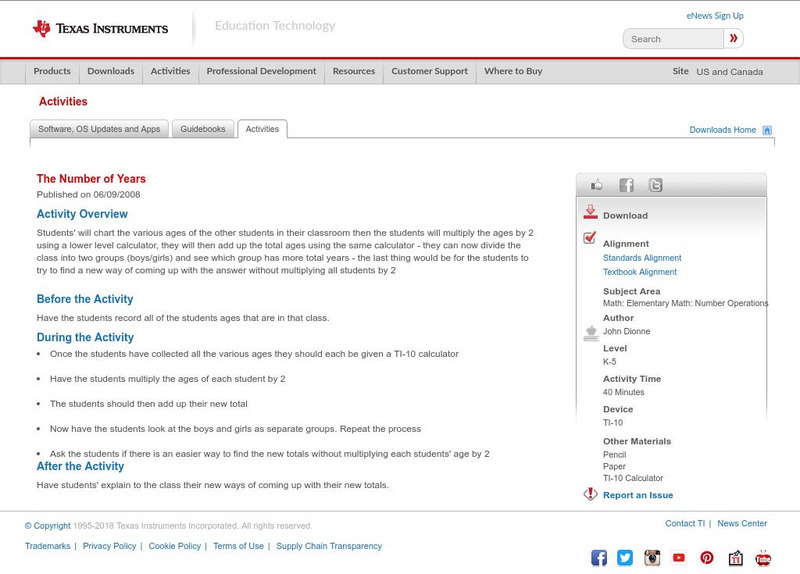Click the thumbs-up like icon
This screenshot has height=574, width=800.
tap(596, 185)
